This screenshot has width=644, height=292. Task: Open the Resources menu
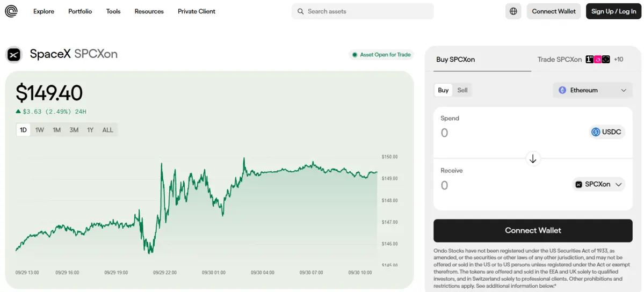point(149,11)
